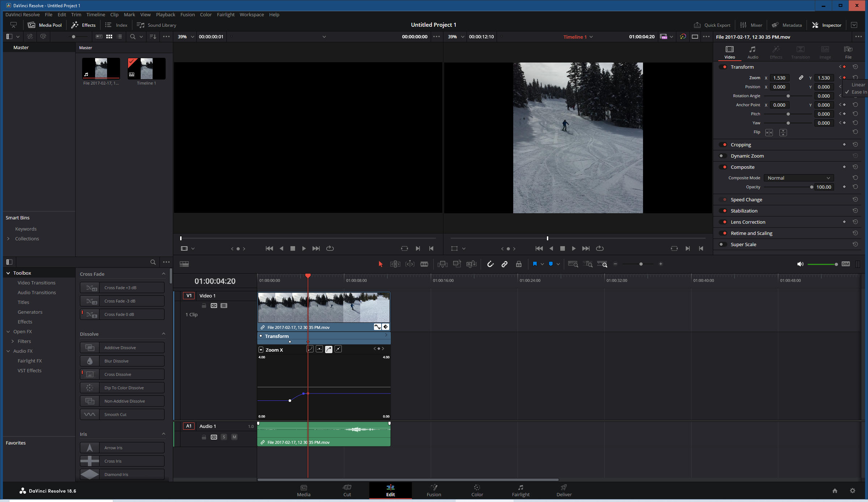Open media pool search magnifier
The width and height of the screenshot is (868, 502).
click(133, 37)
